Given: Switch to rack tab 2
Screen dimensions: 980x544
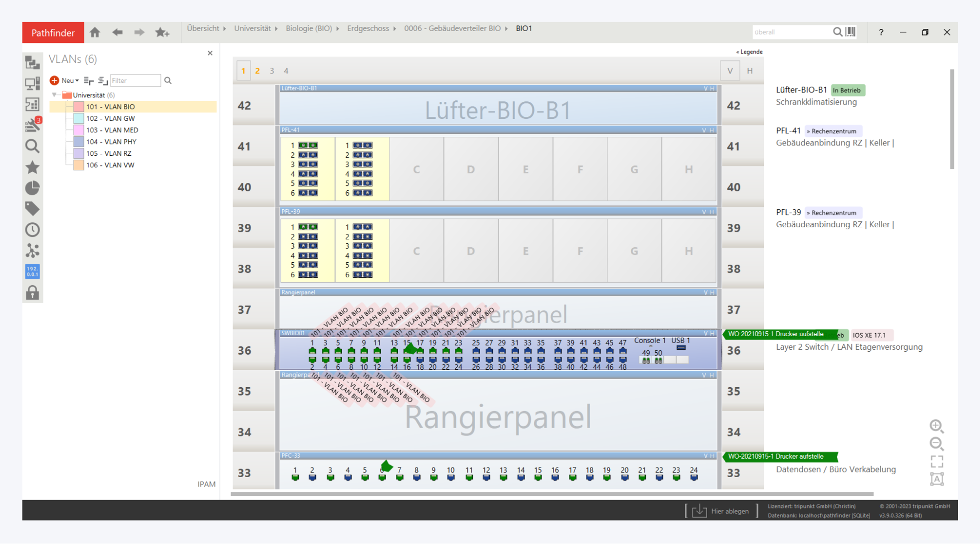Looking at the screenshot, I should point(257,71).
